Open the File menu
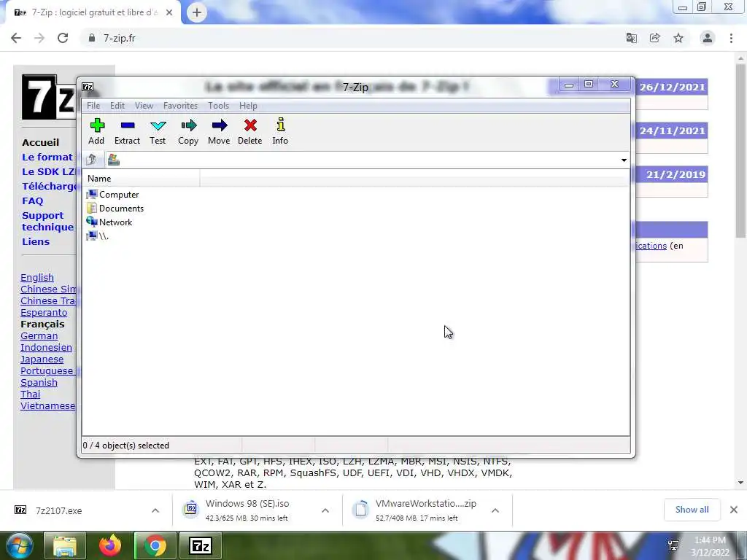Image resolution: width=747 pixels, height=560 pixels. click(x=93, y=106)
